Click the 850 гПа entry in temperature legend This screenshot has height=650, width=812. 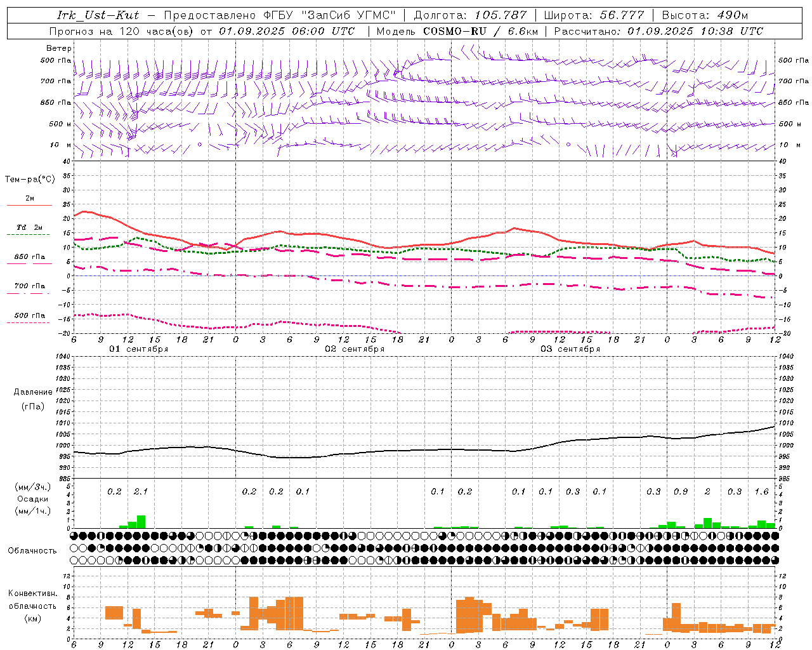pyautogui.click(x=30, y=256)
